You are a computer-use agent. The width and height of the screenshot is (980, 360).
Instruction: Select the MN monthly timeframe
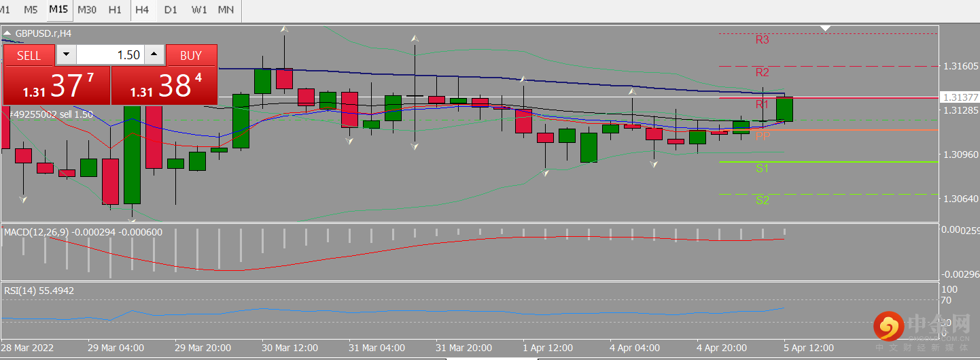pos(226,10)
